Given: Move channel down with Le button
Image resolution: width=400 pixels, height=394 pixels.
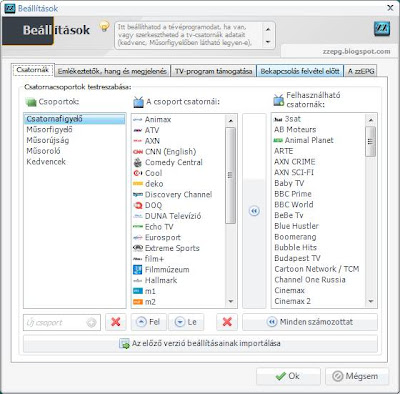Looking at the screenshot, I should [x=186, y=322].
